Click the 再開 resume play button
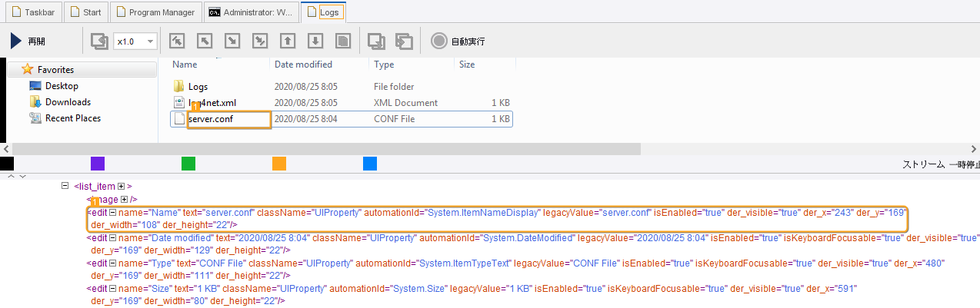980x308 pixels. pos(28,41)
